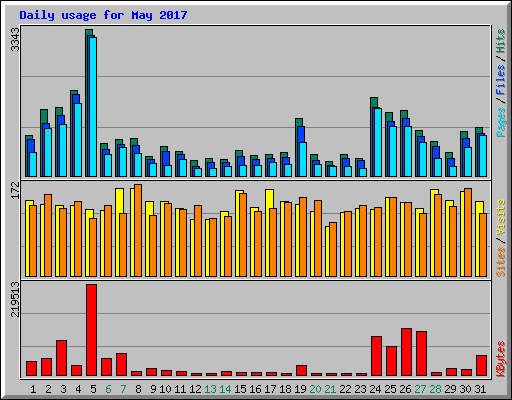
Task: Click the cyan 'Pages' legend label
Action: [x=501, y=122]
